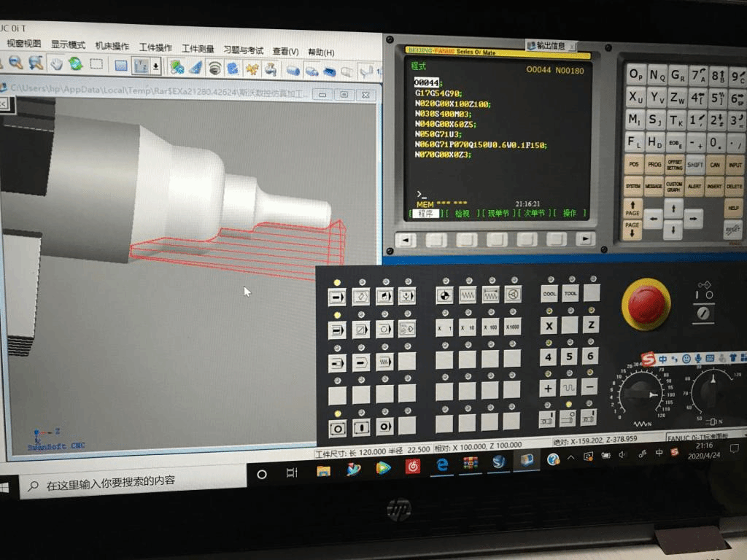
Task: Click the blue cylinder workpiece icon
Action: (x=293, y=71)
